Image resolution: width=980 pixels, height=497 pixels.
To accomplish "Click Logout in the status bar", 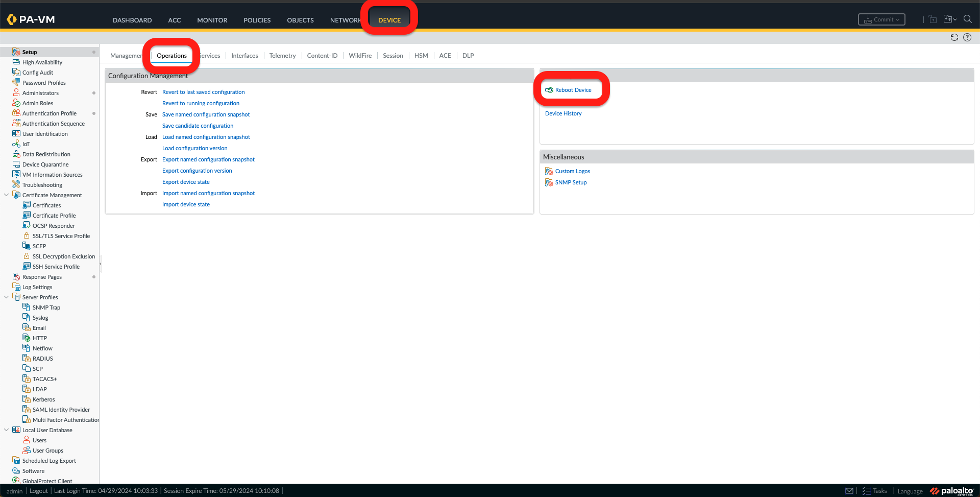I will 39,491.
